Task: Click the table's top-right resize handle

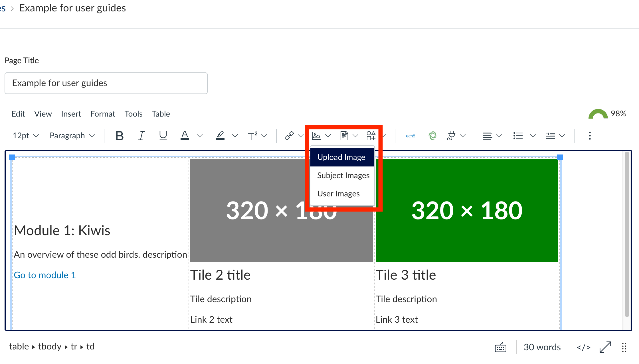Action: [560, 157]
